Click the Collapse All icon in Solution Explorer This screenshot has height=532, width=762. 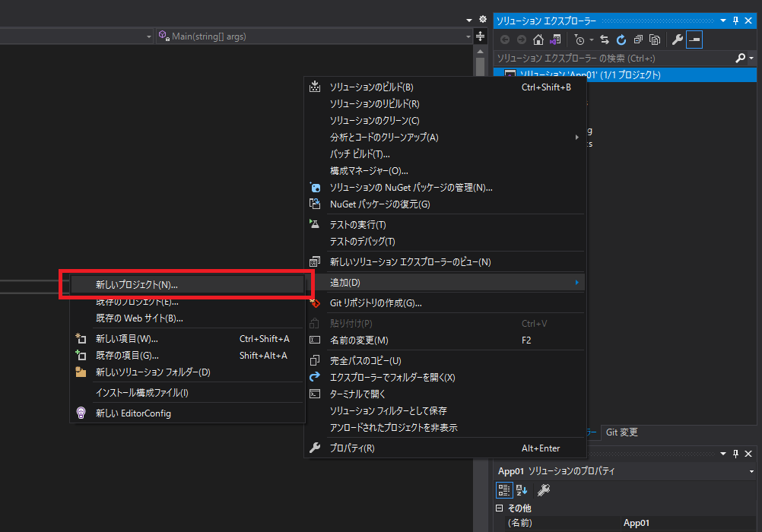(x=637, y=40)
